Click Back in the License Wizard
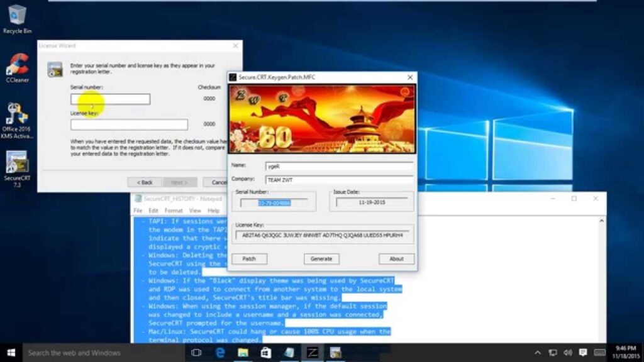Viewport: 644px width, 362px height. pos(144,182)
